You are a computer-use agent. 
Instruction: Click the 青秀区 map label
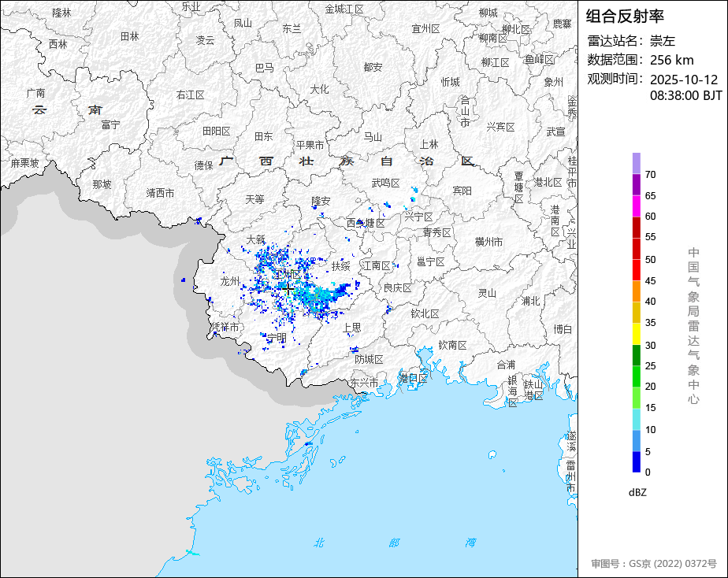point(437,232)
